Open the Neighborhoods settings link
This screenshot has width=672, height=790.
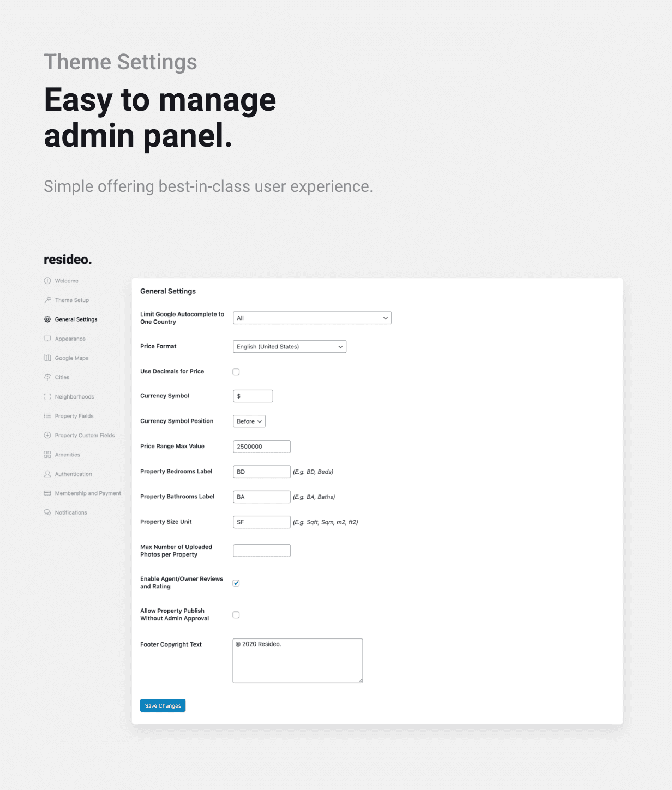point(74,397)
